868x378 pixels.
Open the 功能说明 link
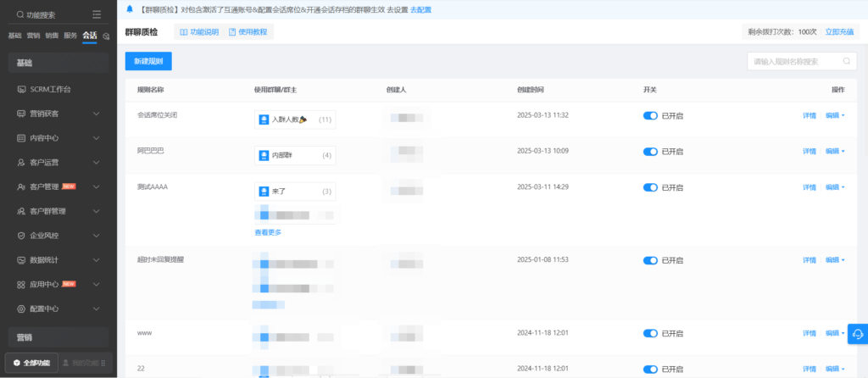199,32
